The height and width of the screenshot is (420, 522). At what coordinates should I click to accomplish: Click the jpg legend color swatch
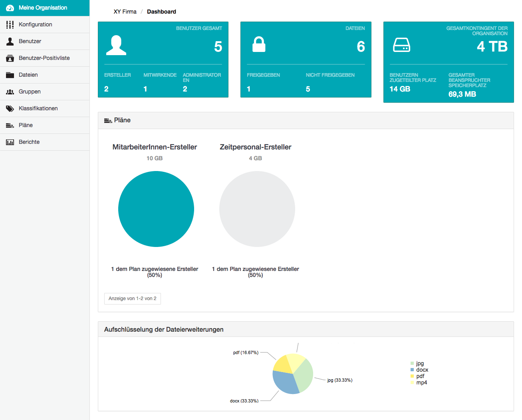[x=412, y=364]
